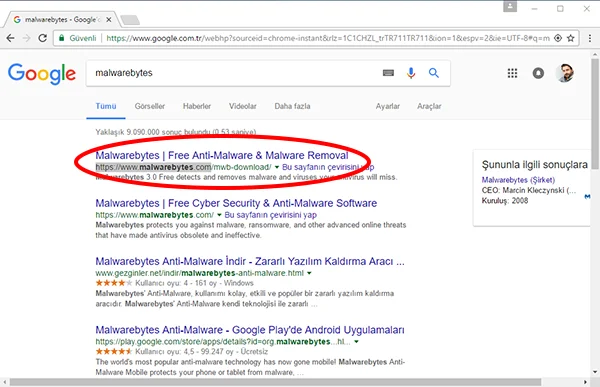
Task: Click the address bar URL
Action: pos(328,38)
